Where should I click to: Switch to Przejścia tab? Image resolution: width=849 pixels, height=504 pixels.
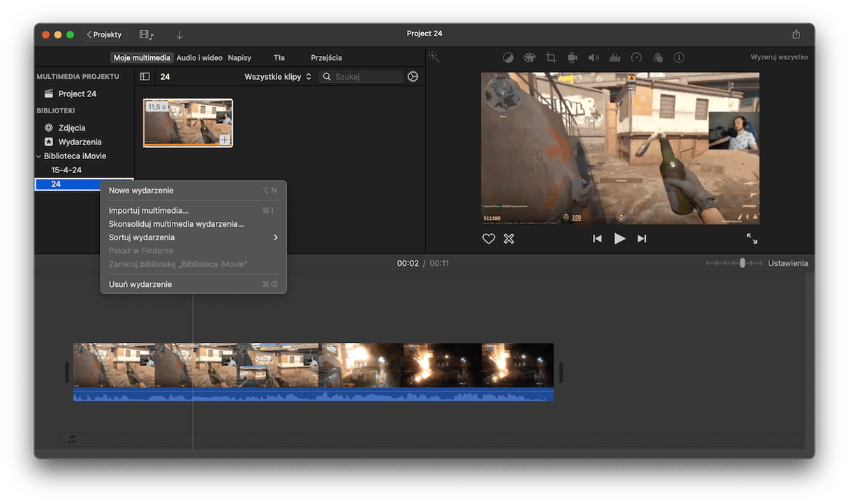(x=326, y=58)
